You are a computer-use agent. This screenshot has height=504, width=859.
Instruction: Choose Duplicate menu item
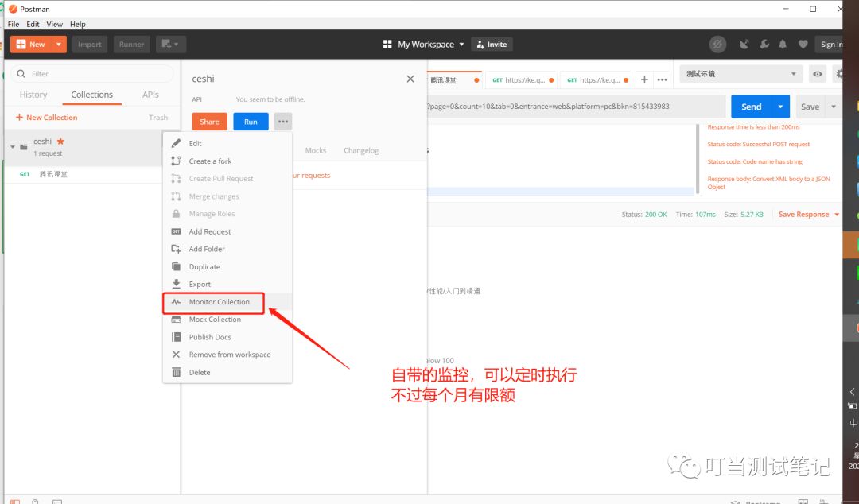coord(227,267)
